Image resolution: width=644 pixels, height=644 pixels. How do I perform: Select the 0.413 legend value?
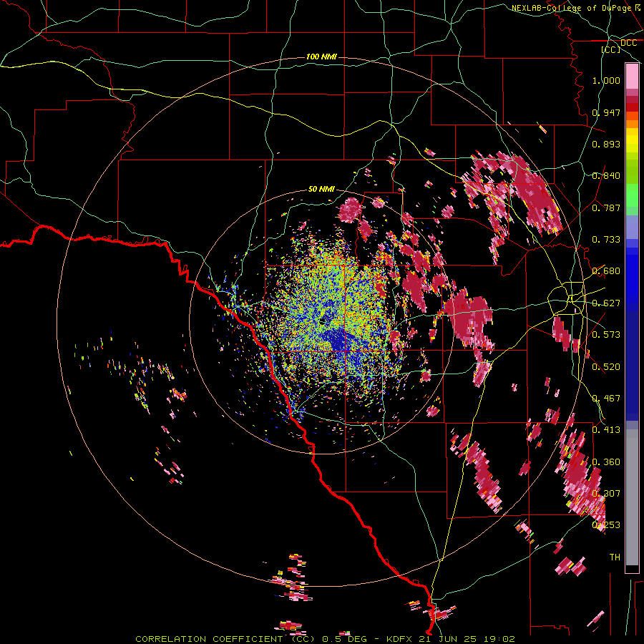coord(606,430)
